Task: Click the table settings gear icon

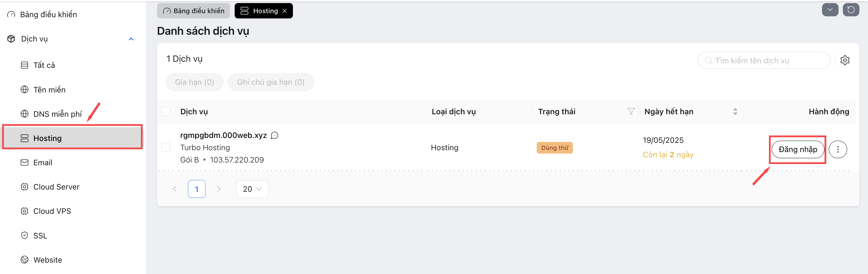Action: (844, 61)
